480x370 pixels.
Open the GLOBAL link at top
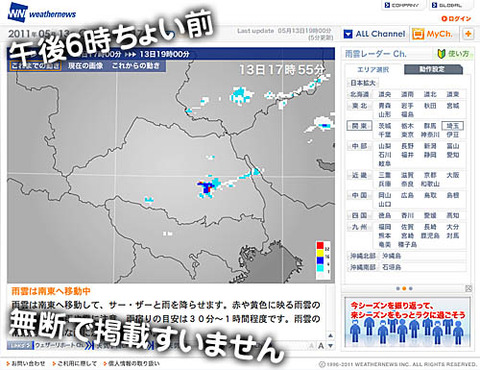[450, 6]
